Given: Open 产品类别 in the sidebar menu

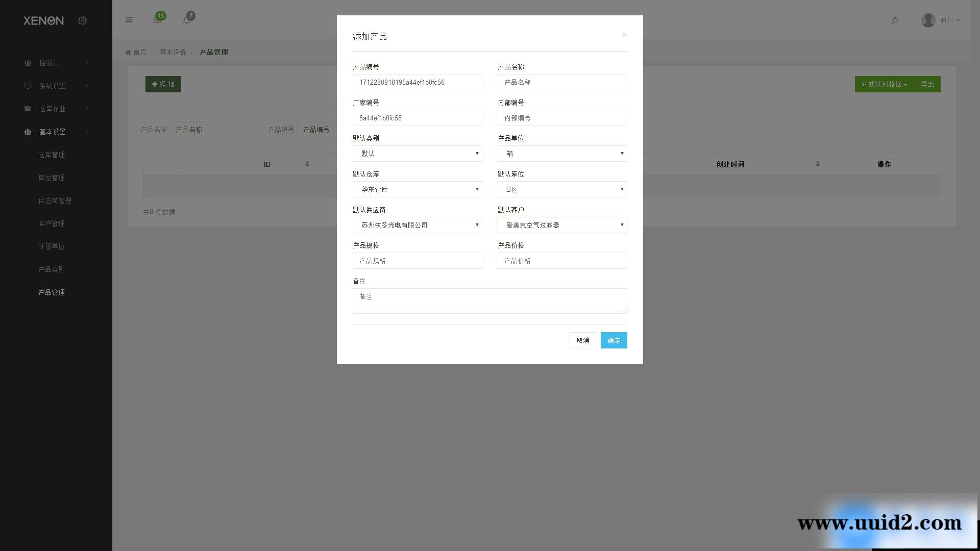Looking at the screenshot, I should coord(52,269).
